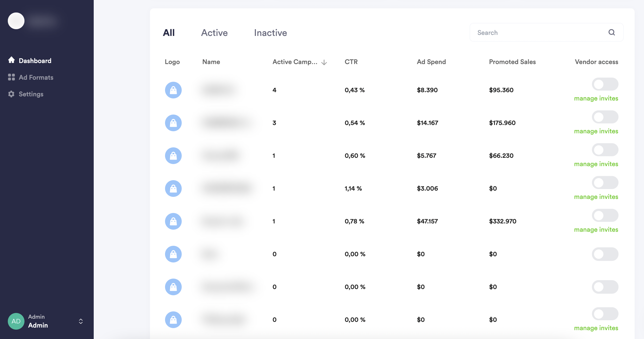Screen dimensions: 644x339
Task: Click manage invites in the $5.767 row
Action: click(x=596, y=164)
